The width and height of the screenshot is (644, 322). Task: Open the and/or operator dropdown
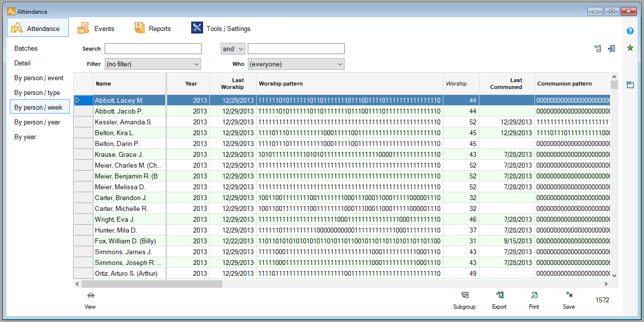coord(233,49)
